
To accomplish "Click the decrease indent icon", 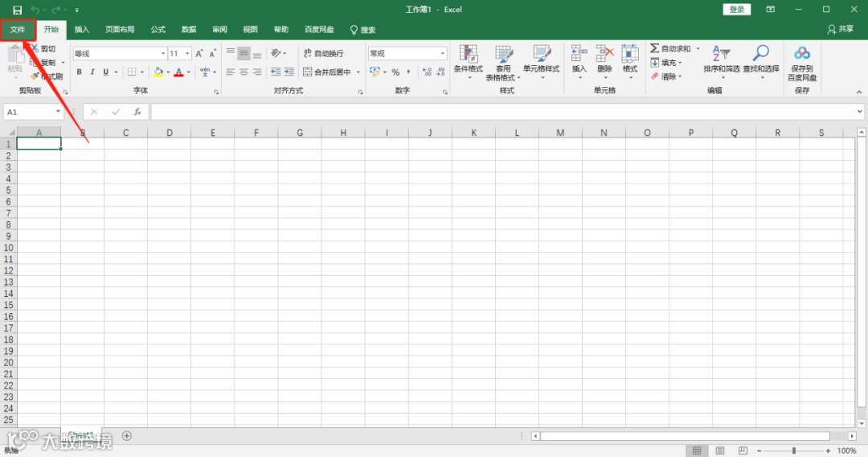I will [x=275, y=72].
